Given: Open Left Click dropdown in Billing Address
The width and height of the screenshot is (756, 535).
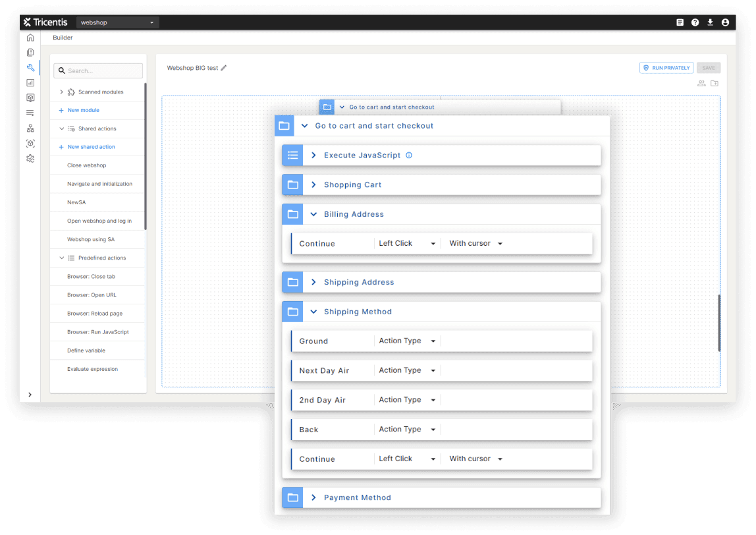Looking at the screenshot, I should coord(407,244).
